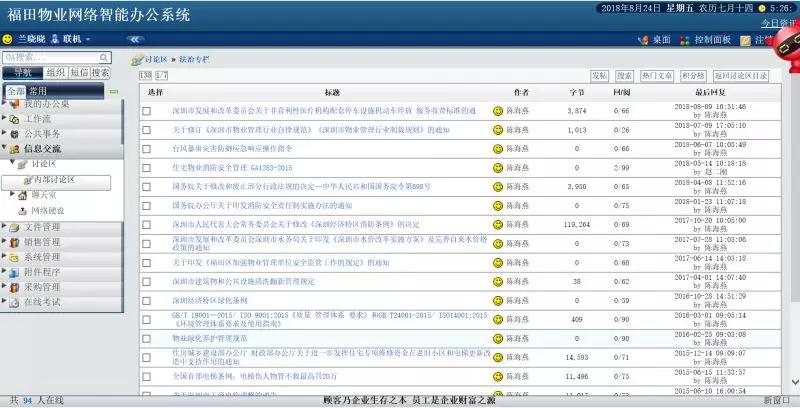This screenshot has height=408, width=800.
Task: Click the 工作流 module icon
Action: (15, 119)
